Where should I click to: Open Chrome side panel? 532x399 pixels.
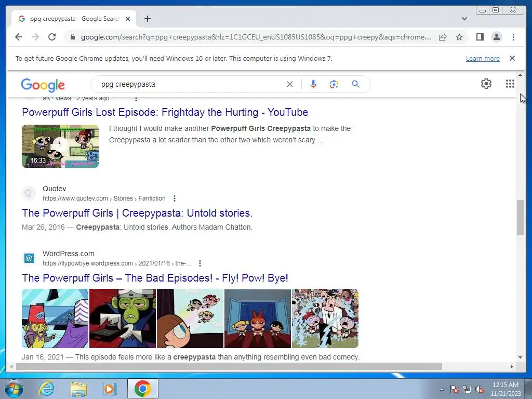[x=480, y=37]
